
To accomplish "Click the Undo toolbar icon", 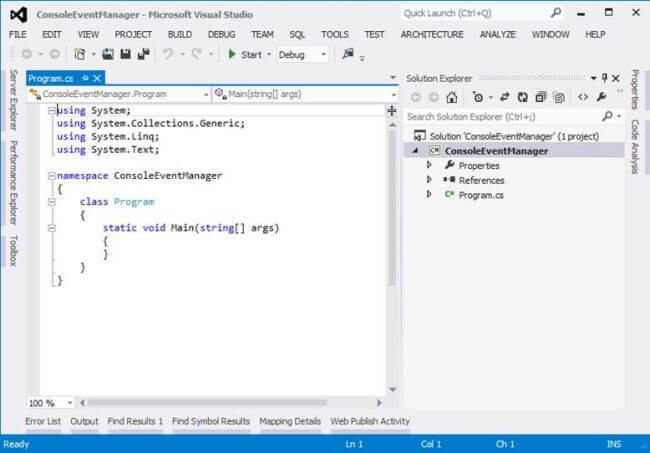I will pos(168,54).
